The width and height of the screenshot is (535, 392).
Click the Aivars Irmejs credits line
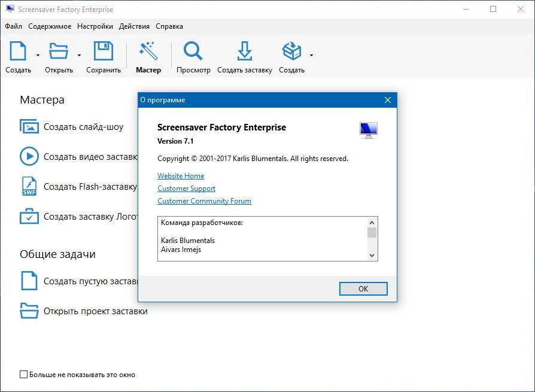point(181,250)
